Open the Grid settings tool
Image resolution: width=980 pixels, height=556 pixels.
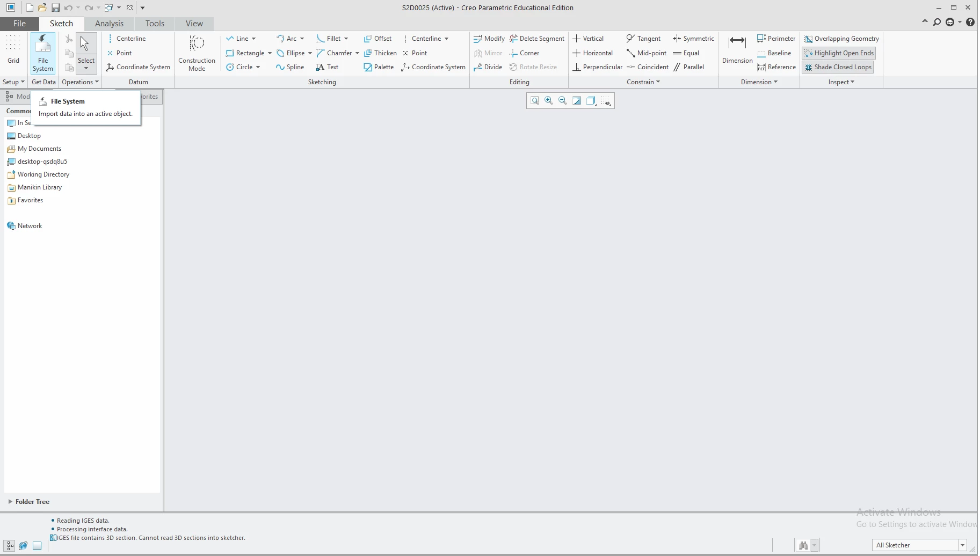tap(13, 49)
